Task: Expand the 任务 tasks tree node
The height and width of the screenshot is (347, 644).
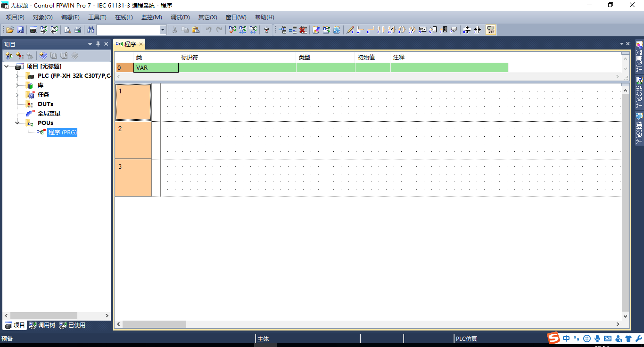Action: pyautogui.click(x=18, y=95)
